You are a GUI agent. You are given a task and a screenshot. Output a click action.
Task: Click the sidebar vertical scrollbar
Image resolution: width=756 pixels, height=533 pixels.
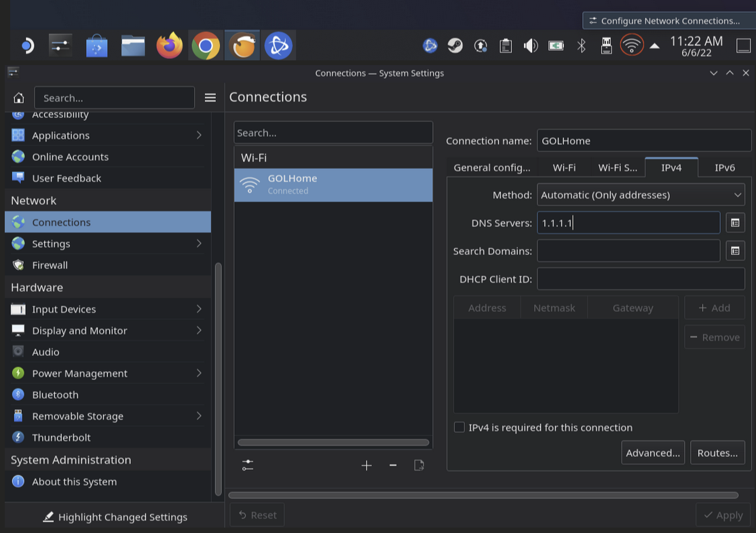[x=218, y=380]
